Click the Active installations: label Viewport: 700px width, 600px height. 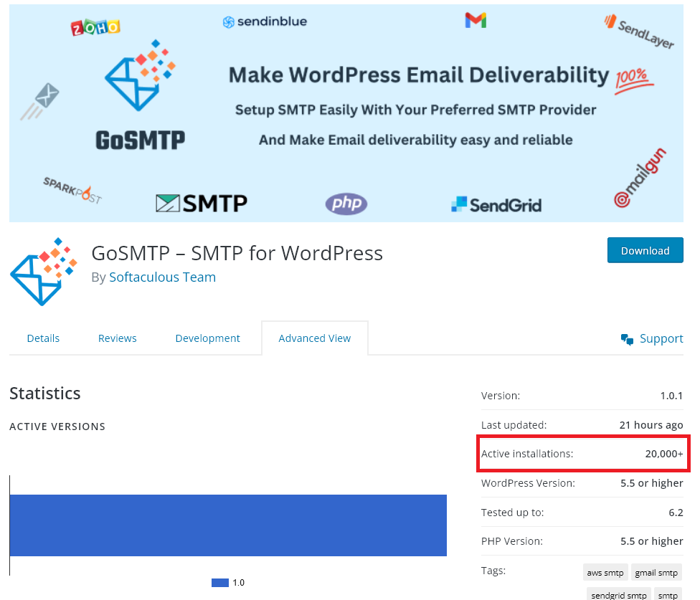[526, 454]
